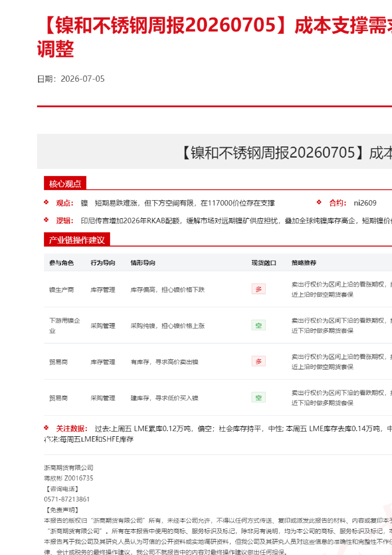Select the analyst line 蒋欣彬 Z0016735

pos(69,478)
